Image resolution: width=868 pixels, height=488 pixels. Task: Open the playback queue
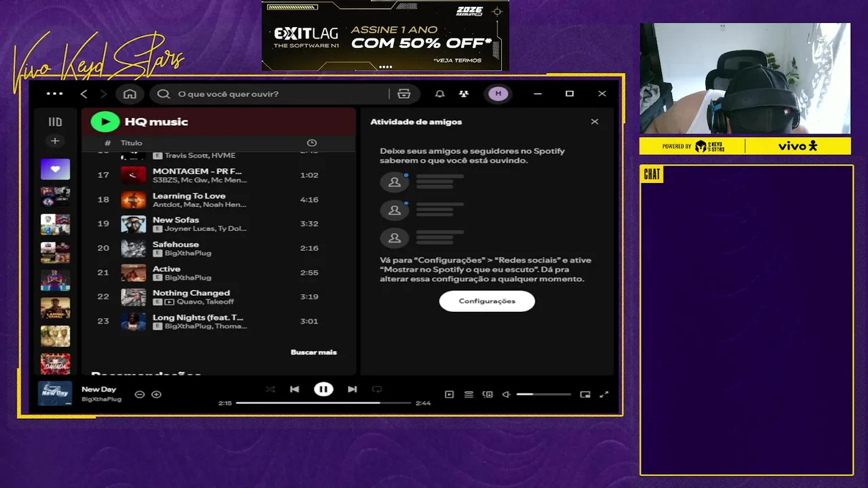click(469, 394)
